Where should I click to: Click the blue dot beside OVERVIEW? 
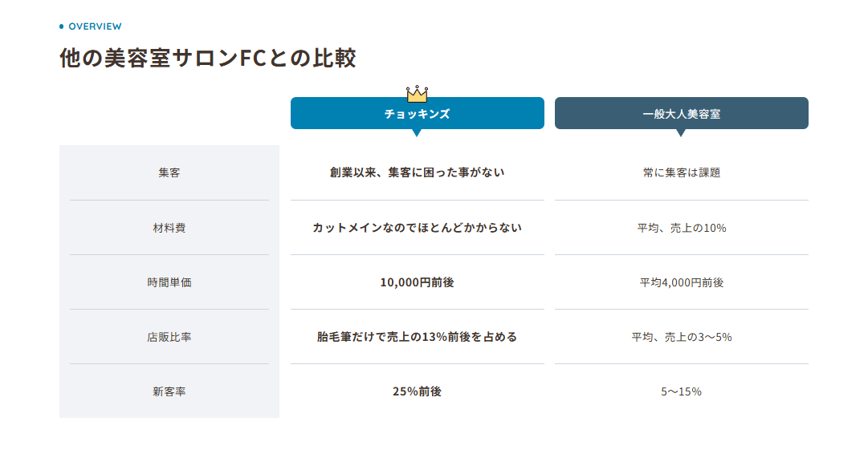62,26
